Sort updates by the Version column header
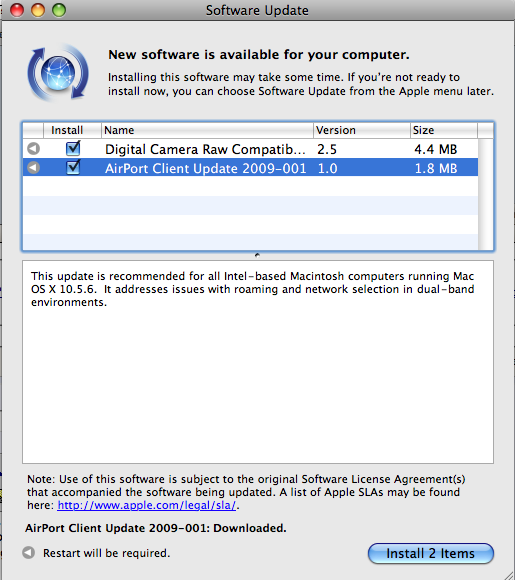 [362, 130]
